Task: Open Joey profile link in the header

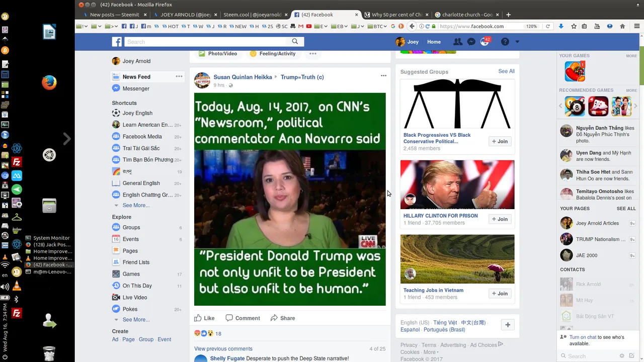Action: click(407, 42)
